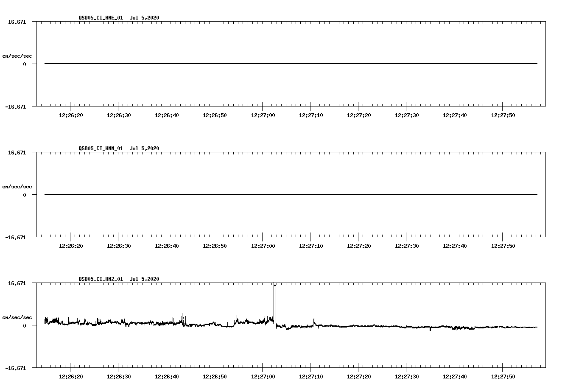
Task: Click the zero axis label of HNZ plot
Action: point(25,326)
